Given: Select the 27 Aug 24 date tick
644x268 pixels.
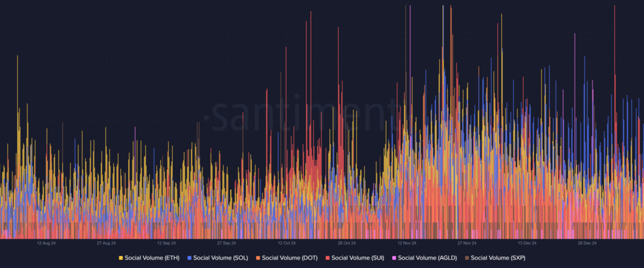Looking at the screenshot, I should coord(106,243).
